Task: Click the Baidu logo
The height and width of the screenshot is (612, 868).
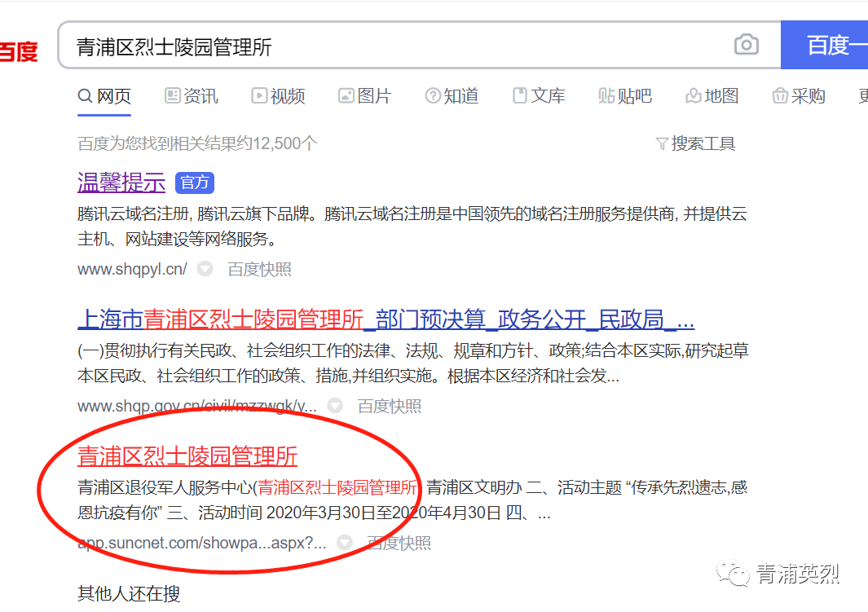Action: [19, 52]
